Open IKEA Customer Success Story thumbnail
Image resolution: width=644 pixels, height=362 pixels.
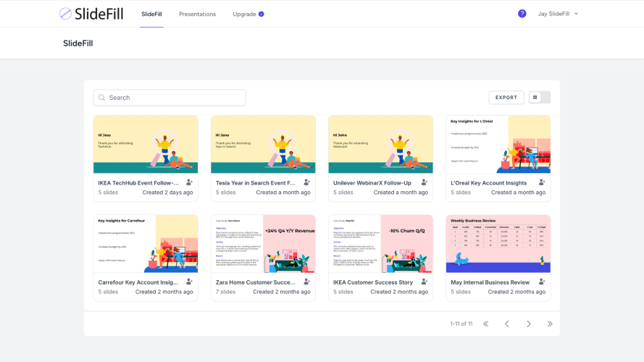click(x=381, y=243)
